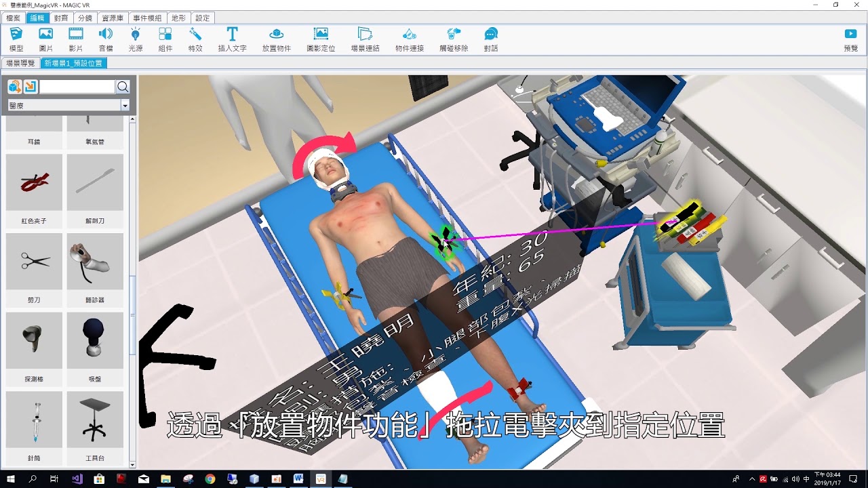Open the 事件模組 event module tab
The height and width of the screenshot is (488, 868).
click(x=147, y=18)
